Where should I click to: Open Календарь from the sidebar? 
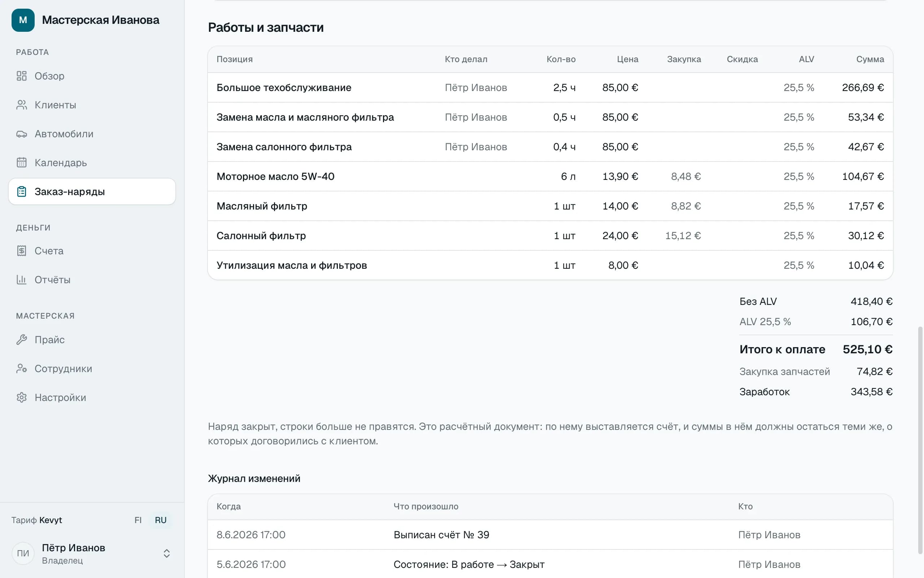[x=92, y=163]
